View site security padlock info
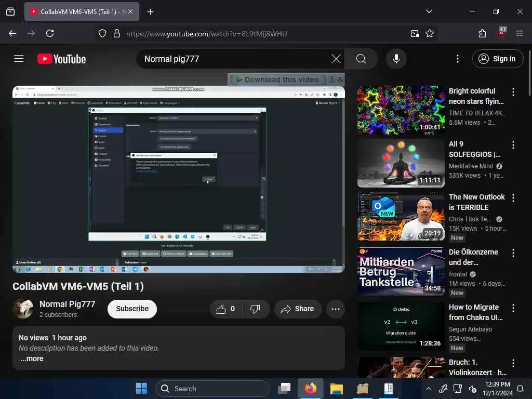 (117, 33)
